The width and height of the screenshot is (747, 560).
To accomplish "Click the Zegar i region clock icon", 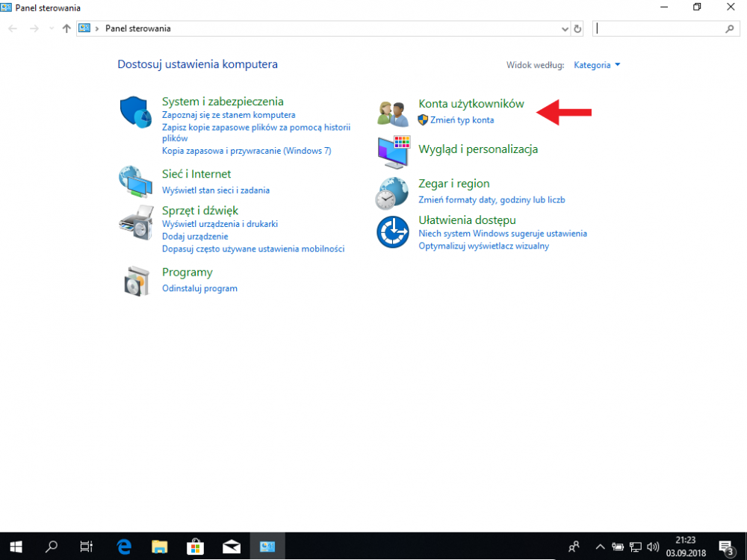I will [391, 193].
